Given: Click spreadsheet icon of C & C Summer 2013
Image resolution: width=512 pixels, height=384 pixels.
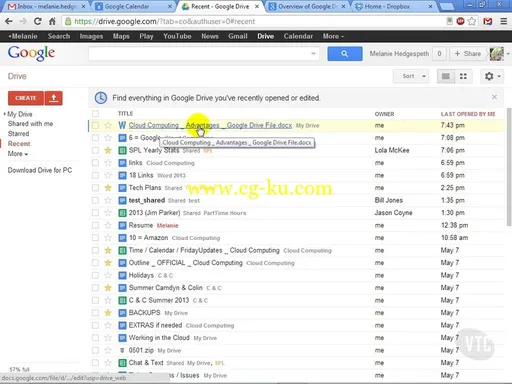Looking at the screenshot, I should pyautogui.click(x=122, y=300).
